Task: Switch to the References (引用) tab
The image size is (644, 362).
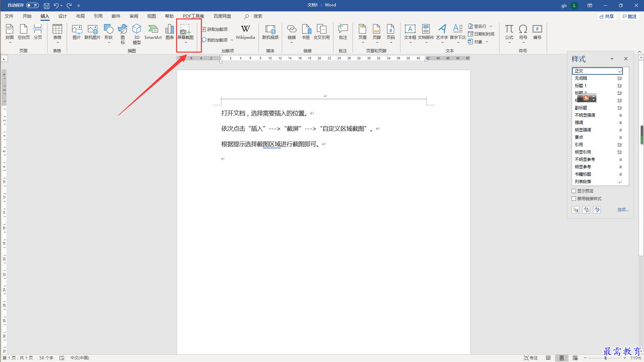Action: (x=98, y=16)
